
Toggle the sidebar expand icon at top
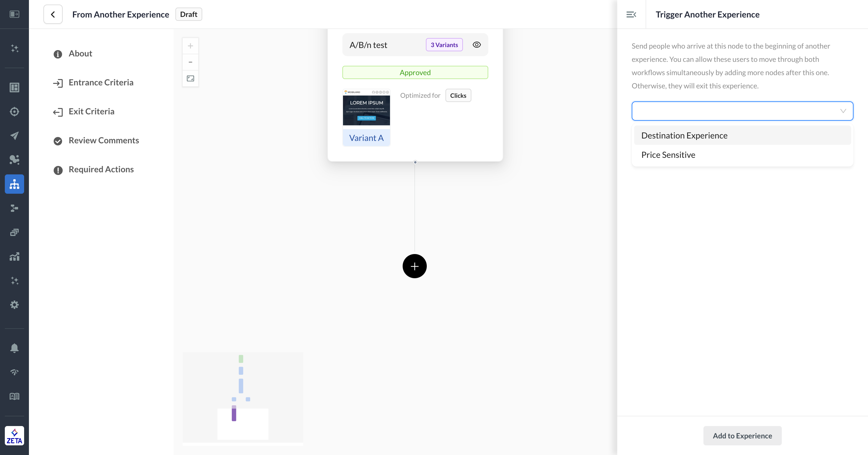coord(14,14)
